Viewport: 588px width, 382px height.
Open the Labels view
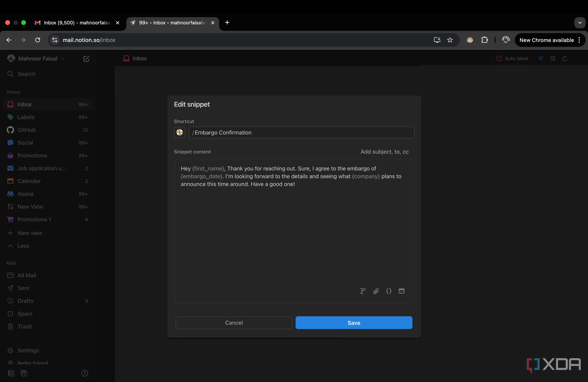point(48,117)
